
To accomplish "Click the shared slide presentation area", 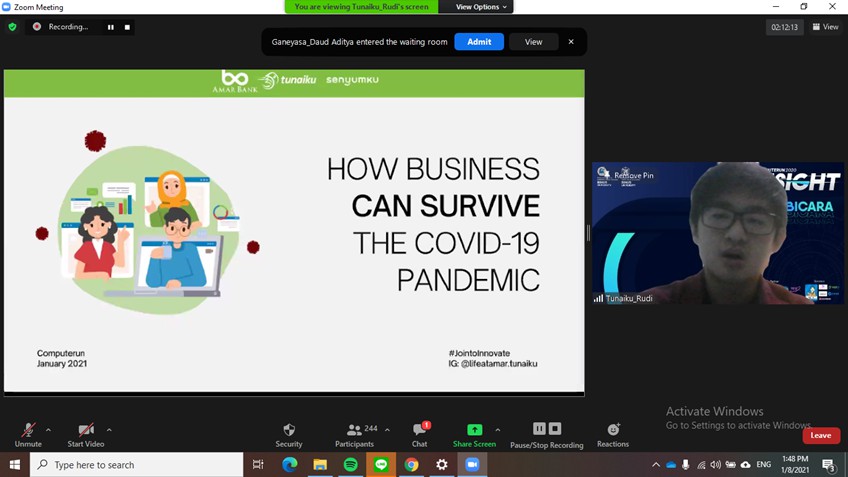I will (294, 231).
